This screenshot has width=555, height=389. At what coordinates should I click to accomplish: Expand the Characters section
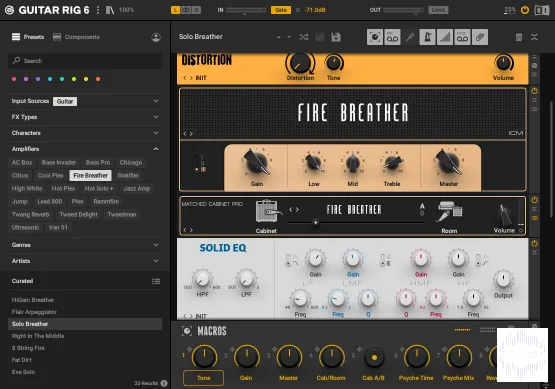click(156, 133)
